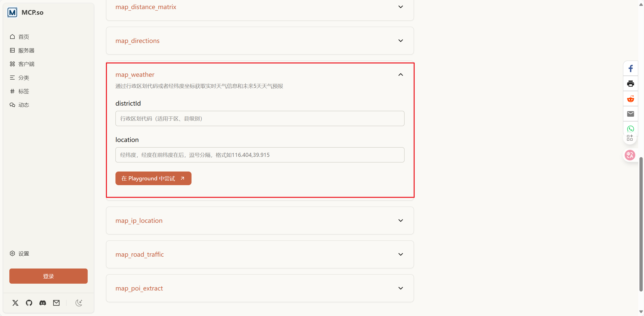Click the printer share icon
The height and width of the screenshot is (316, 644).
[x=630, y=84]
